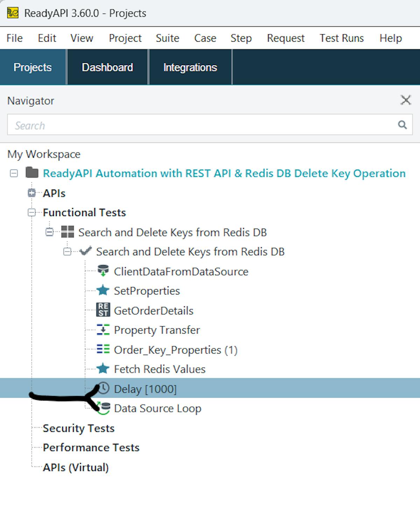Select the Data Source Loop step
This screenshot has height=514, width=420.
(157, 409)
